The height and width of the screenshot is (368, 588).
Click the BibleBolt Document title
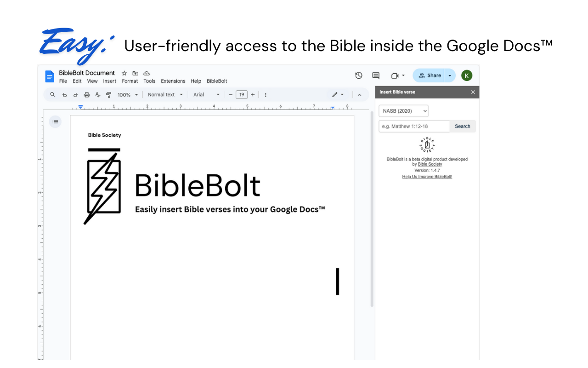(x=87, y=73)
